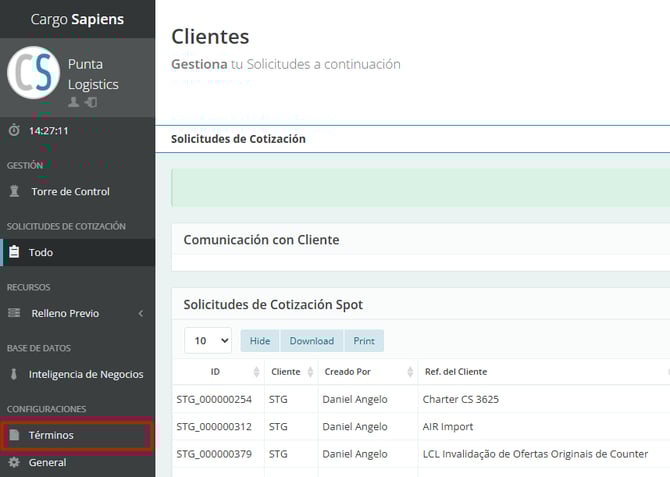Open request row STG_000000254
Image resolution: width=670 pixels, height=477 pixels.
tap(214, 400)
